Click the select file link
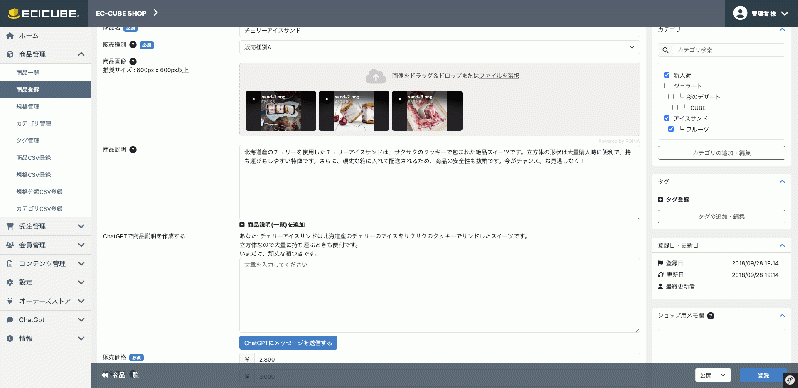The image size is (798, 388). pos(499,75)
